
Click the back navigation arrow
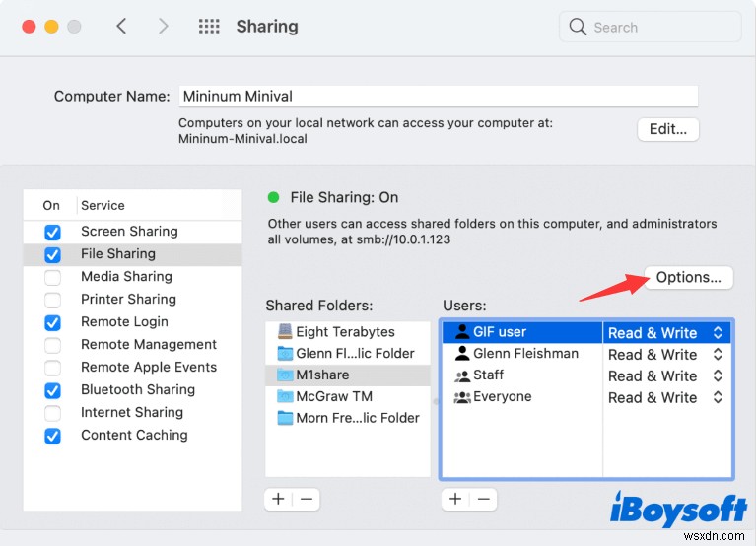click(x=121, y=27)
